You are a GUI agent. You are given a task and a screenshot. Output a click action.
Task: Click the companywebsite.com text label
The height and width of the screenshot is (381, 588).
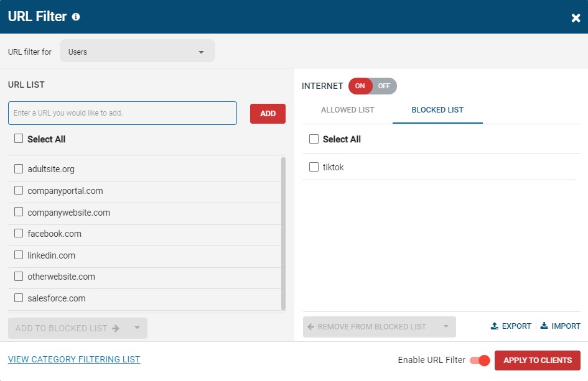point(69,213)
